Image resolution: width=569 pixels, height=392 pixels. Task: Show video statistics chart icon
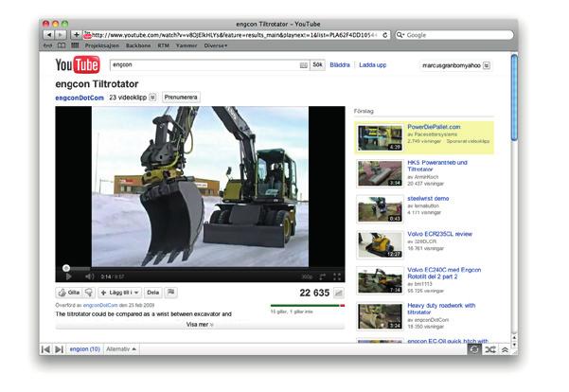[338, 293]
